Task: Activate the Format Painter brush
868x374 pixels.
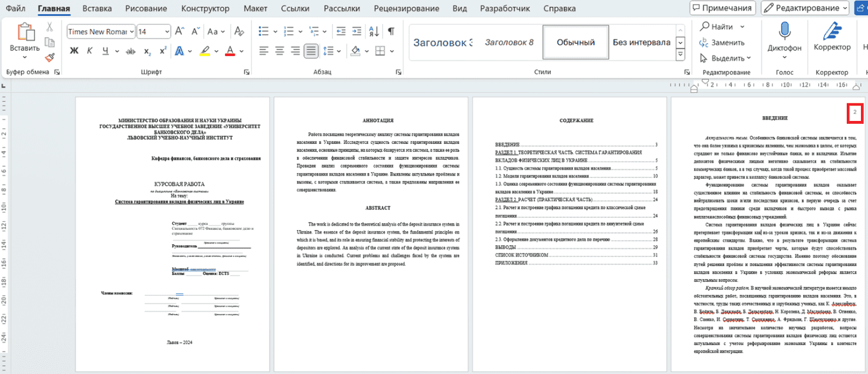Action: (x=50, y=58)
